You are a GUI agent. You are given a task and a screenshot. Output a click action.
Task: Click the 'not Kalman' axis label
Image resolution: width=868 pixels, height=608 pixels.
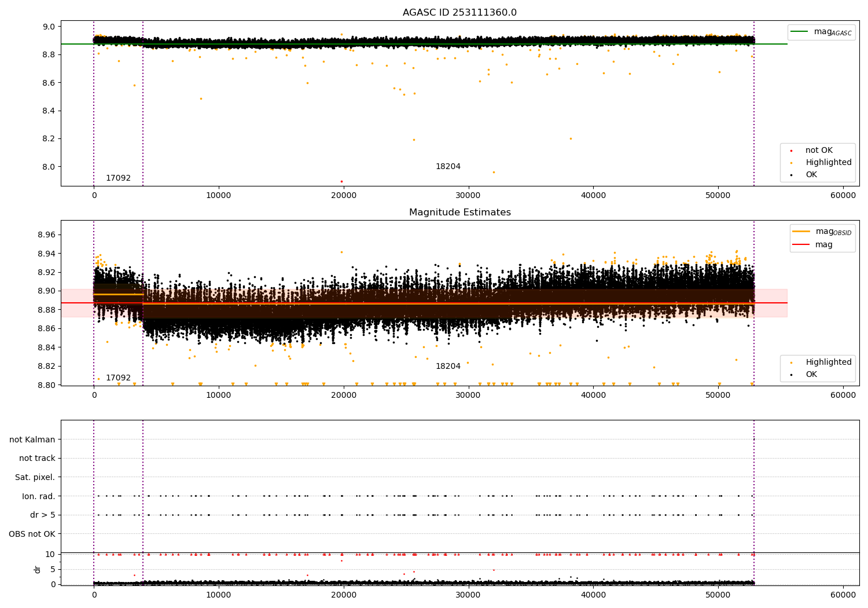(x=32, y=439)
